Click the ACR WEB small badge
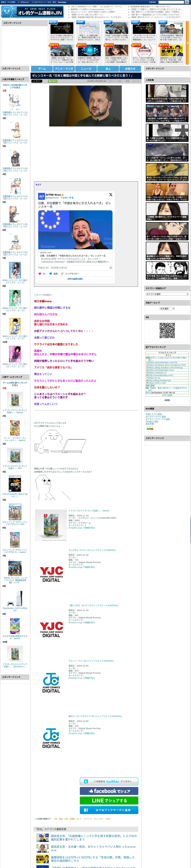The height and width of the screenshot is (868, 191). (x=167, y=400)
